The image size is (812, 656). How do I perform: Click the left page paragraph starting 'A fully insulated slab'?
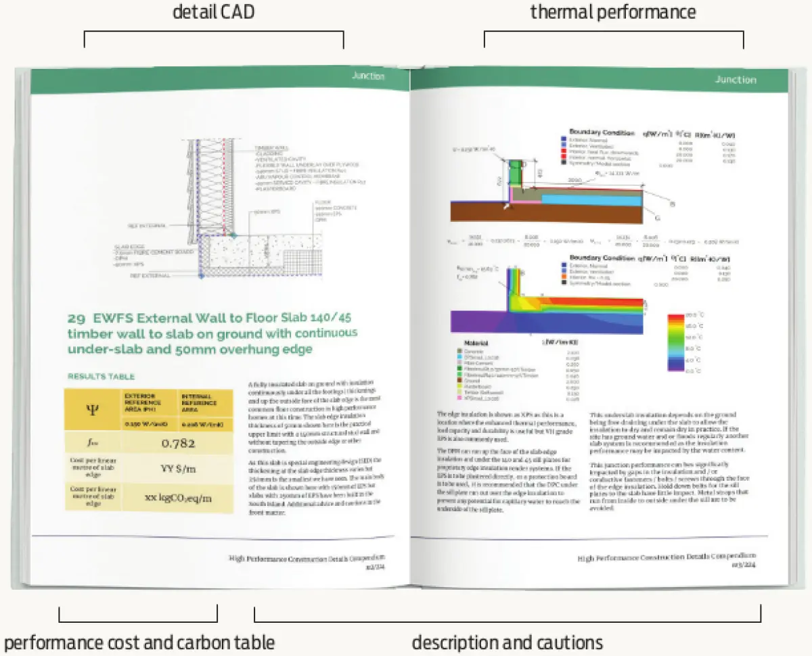pyautogui.click(x=314, y=419)
